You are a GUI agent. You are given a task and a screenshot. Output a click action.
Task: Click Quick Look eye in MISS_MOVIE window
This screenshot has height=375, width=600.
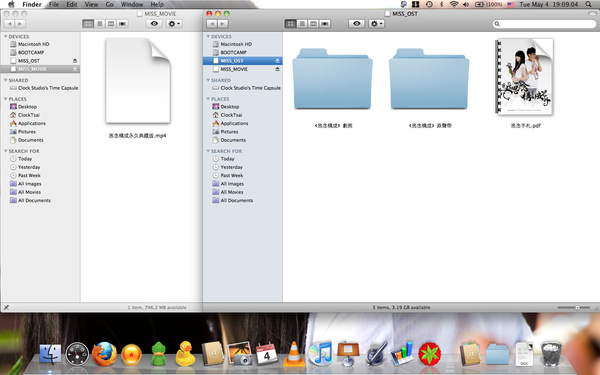(x=154, y=24)
